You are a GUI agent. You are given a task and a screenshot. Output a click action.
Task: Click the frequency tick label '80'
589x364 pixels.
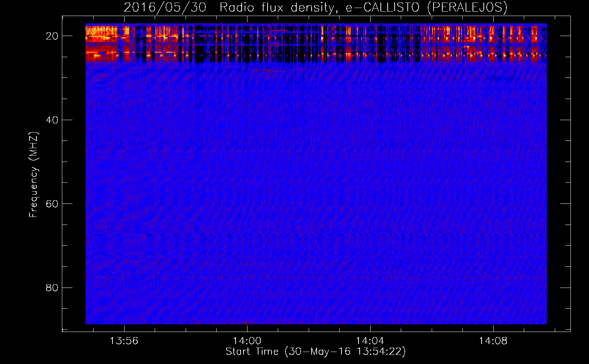pos(52,288)
